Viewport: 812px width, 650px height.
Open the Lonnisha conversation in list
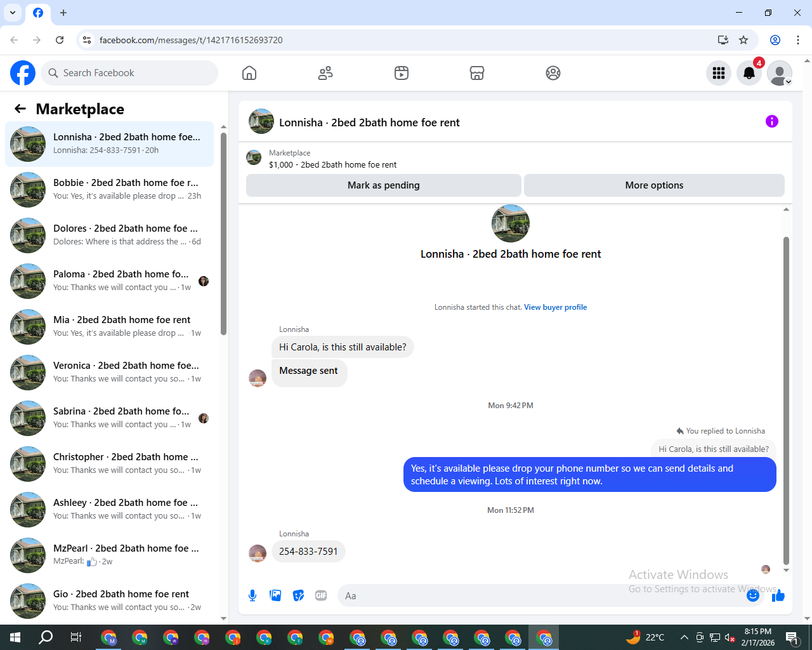109,144
